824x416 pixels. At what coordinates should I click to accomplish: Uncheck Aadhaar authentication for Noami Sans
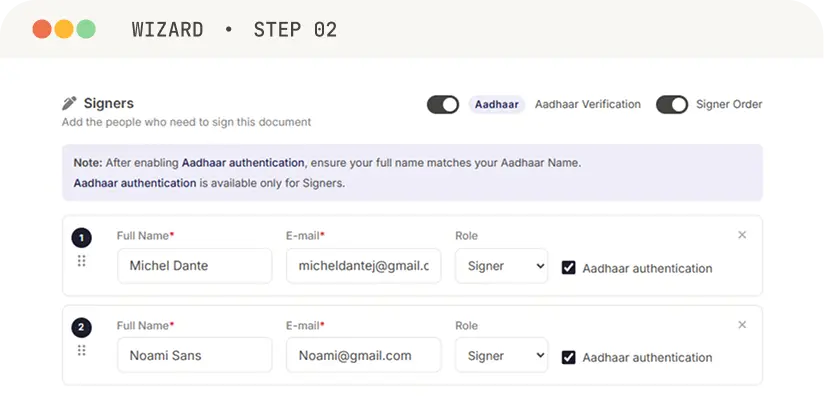(568, 357)
